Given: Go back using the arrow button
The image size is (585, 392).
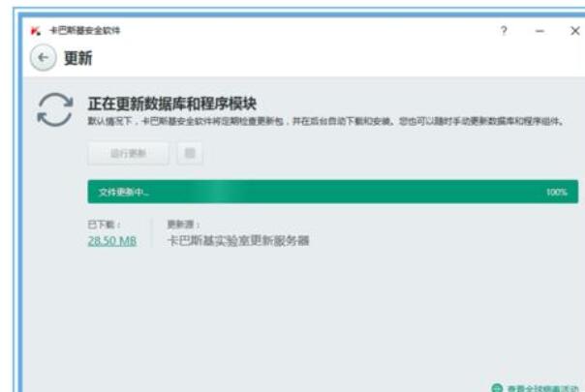Looking at the screenshot, I should coord(43,57).
